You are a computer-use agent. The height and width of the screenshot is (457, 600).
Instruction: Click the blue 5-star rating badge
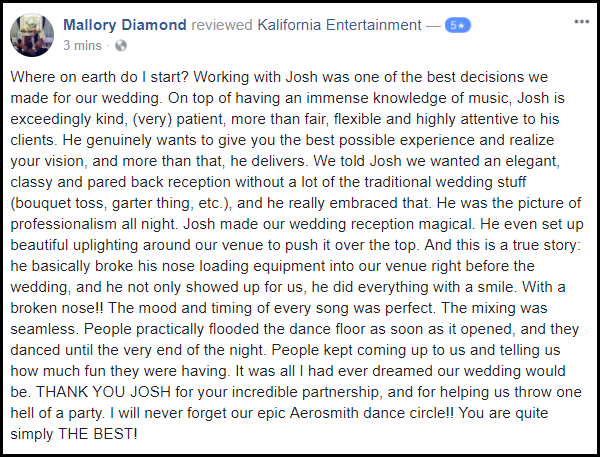pos(458,25)
